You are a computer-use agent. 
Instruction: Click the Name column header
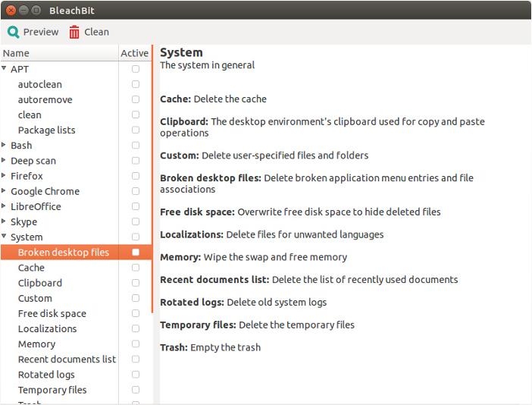click(x=59, y=53)
